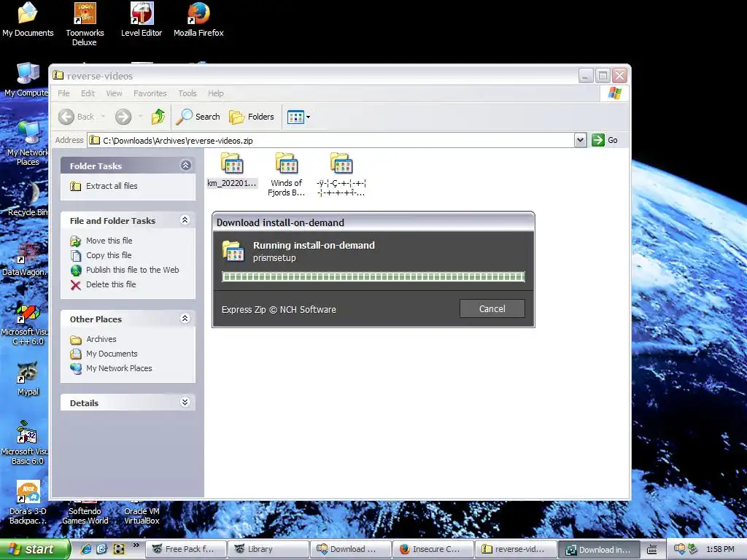747x560 pixels.
Task: Open the Forward history dropdown arrow
Action: tap(140, 117)
